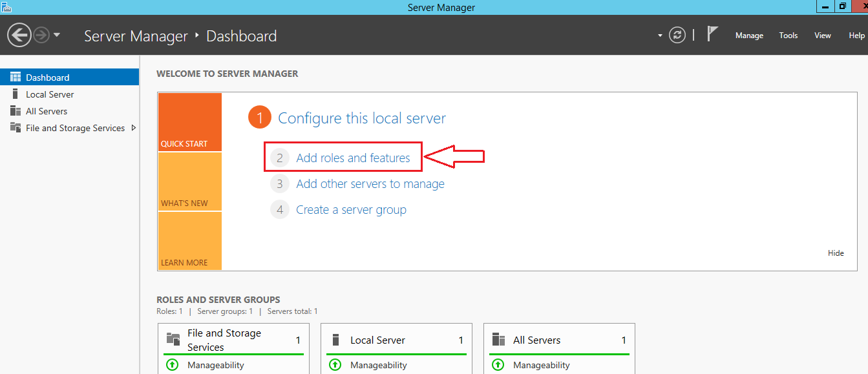This screenshot has height=374, width=868.
Task: Click the Refresh dashboard icon
Action: [x=677, y=35]
